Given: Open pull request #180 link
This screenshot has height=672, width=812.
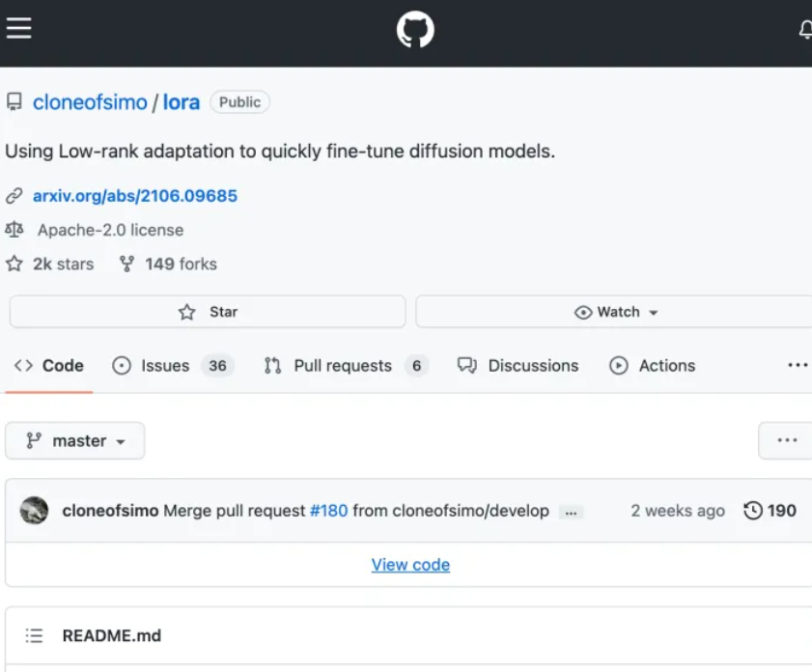Looking at the screenshot, I should tap(329, 511).
